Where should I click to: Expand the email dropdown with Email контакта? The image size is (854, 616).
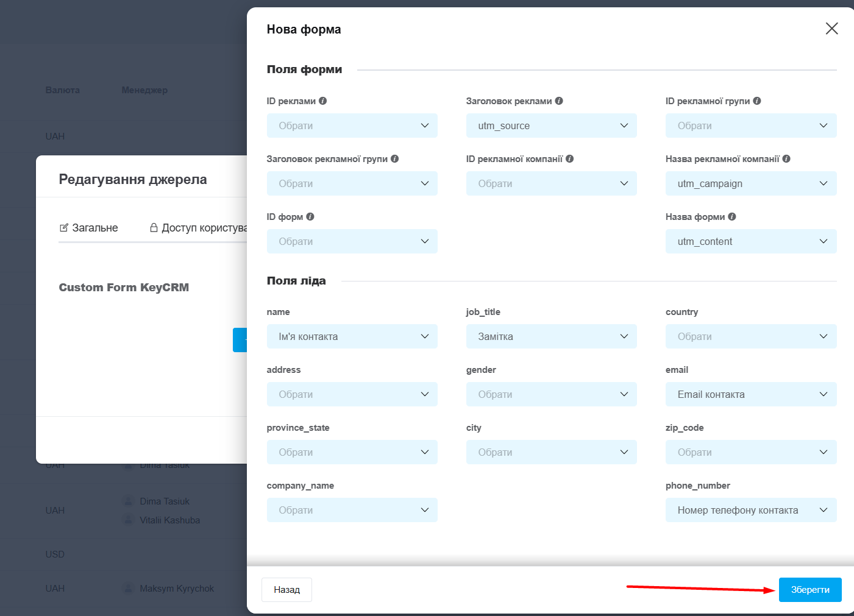point(750,394)
